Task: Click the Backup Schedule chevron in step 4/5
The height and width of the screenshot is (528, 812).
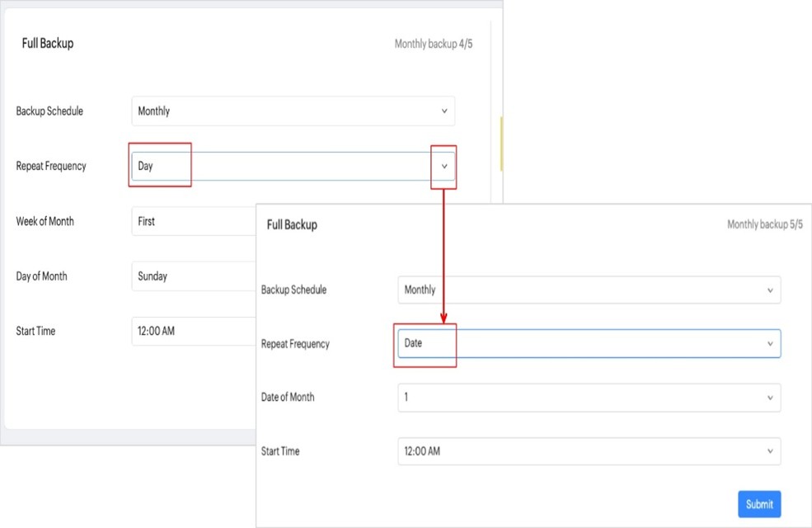Action: click(444, 111)
